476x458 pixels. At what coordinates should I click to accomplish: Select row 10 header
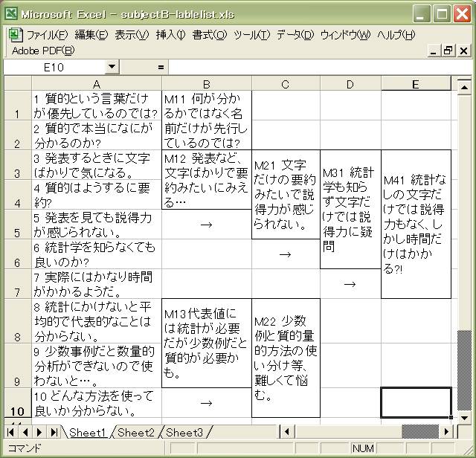(17, 403)
